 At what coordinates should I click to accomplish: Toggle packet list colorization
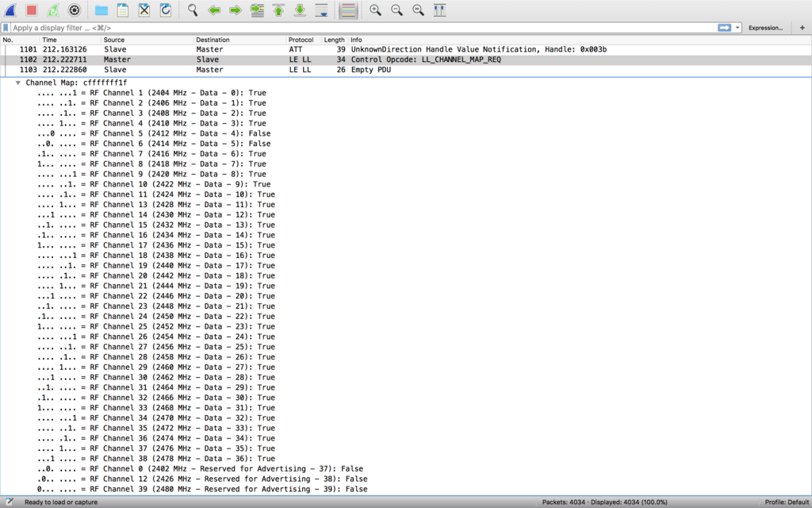[349, 10]
